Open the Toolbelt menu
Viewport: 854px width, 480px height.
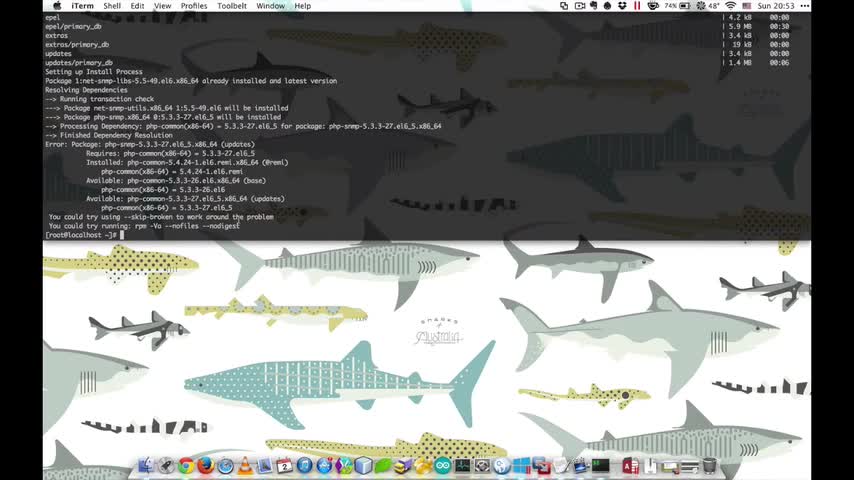coord(232,6)
